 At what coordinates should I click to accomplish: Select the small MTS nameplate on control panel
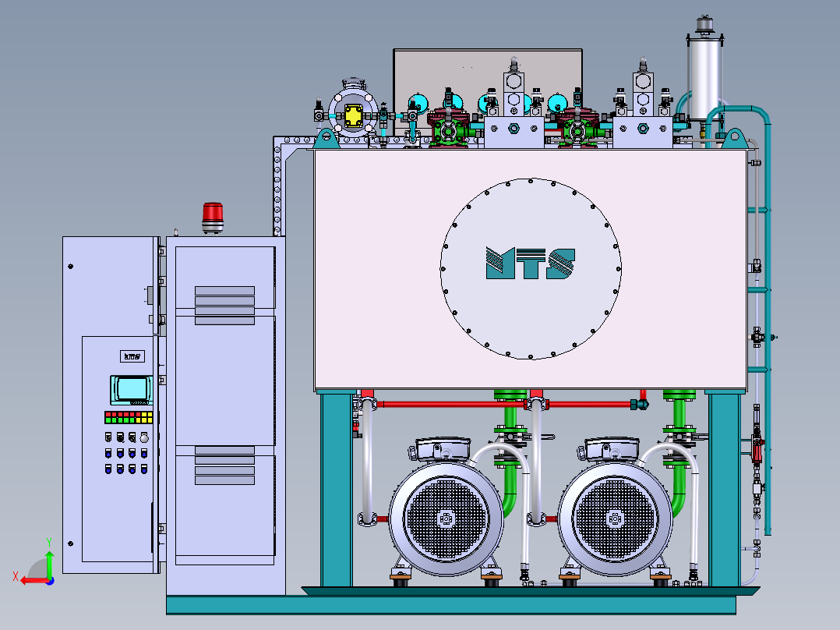[132, 356]
